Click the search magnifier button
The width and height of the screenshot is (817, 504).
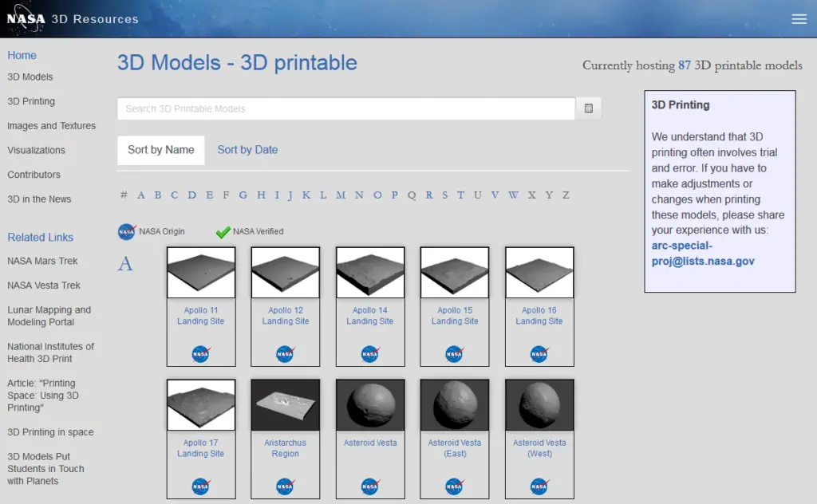pos(588,108)
